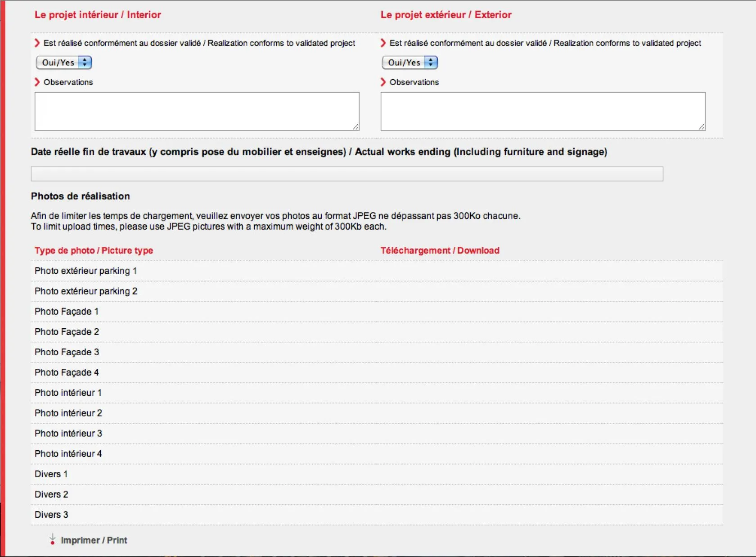The height and width of the screenshot is (557, 756).
Task: Click 'Type de photo / Picture type' header
Action: [x=94, y=250]
